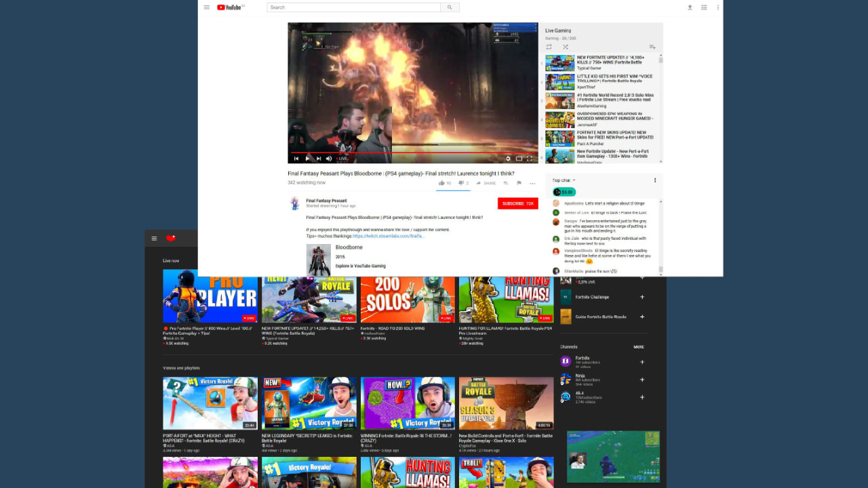Viewport: 868px width, 488px height.
Task: Report the video with flag icon
Action: click(x=519, y=183)
